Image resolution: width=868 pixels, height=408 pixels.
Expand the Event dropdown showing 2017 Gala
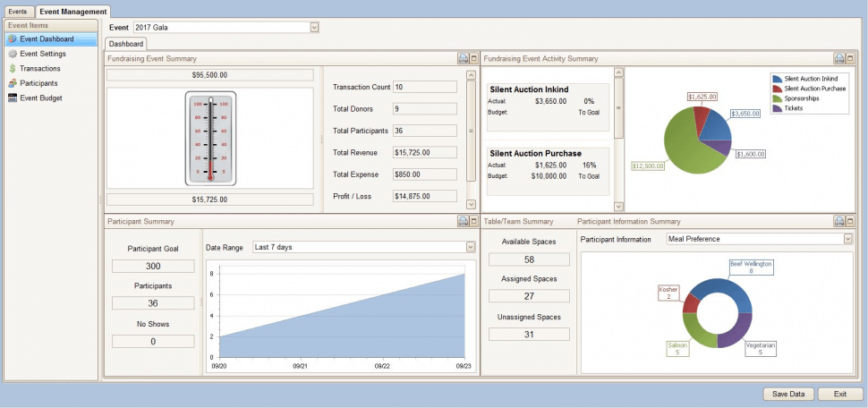pyautogui.click(x=314, y=28)
